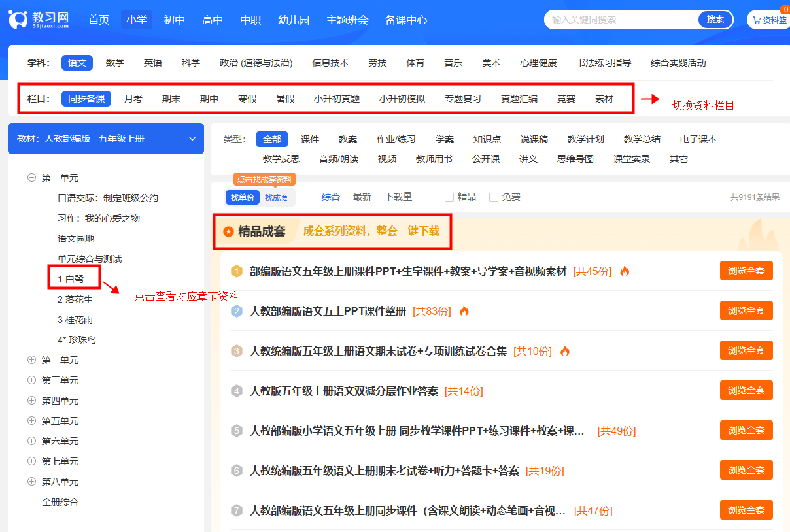
Task: Enable the 精品 checkbox filter
Action: coord(449,197)
